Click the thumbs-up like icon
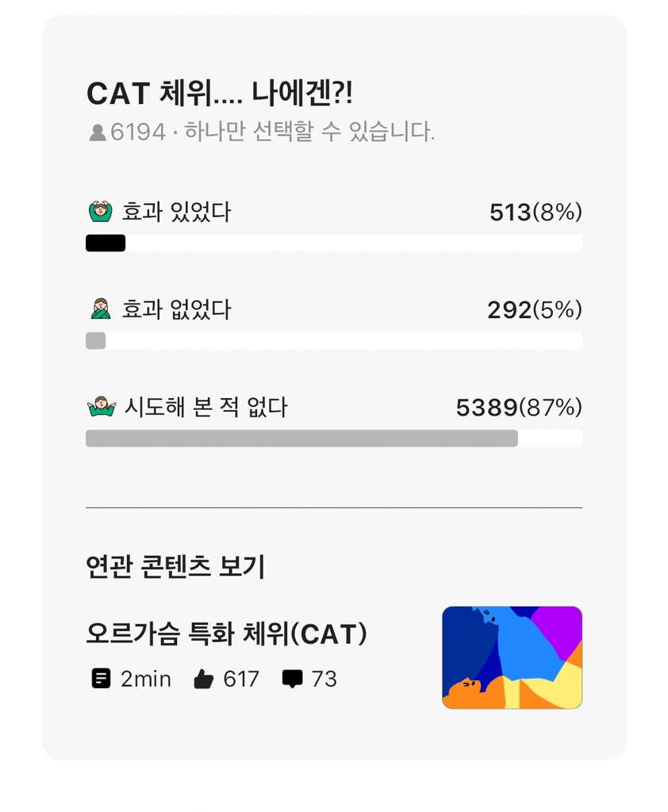The width and height of the screenshot is (668, 812). [x=204, y=679]
